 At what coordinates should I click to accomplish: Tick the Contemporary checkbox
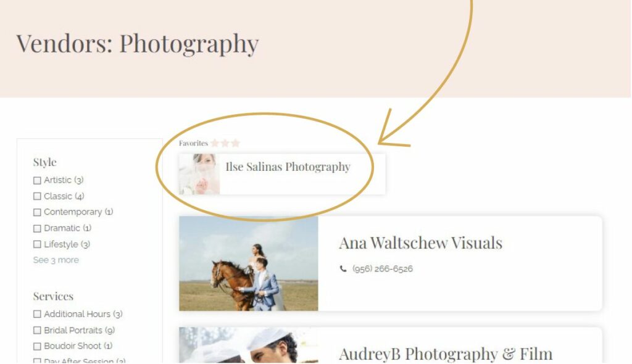pos(37,212)
